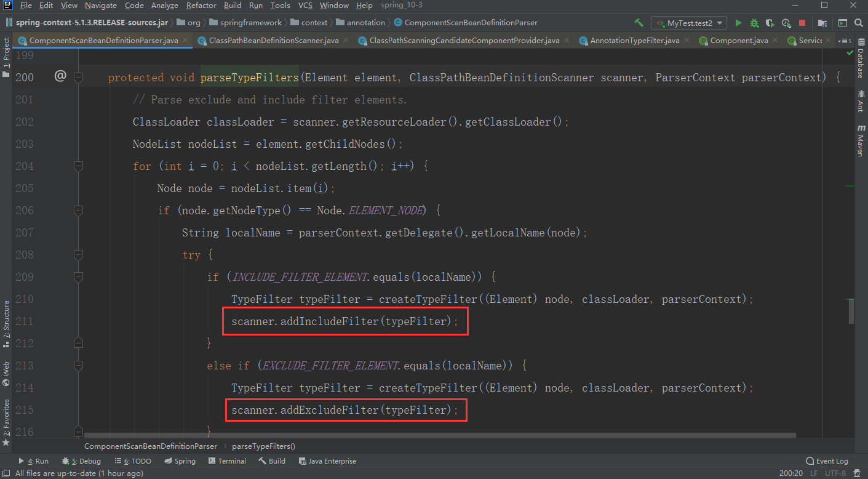Open the VCS menu
868x479 pixels.
point(305,6)
